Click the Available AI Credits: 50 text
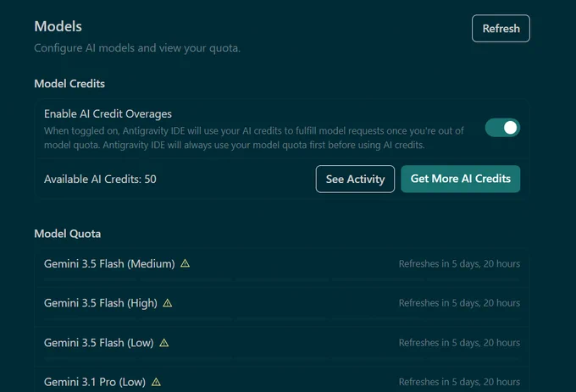576x392 pixels. 100,179
